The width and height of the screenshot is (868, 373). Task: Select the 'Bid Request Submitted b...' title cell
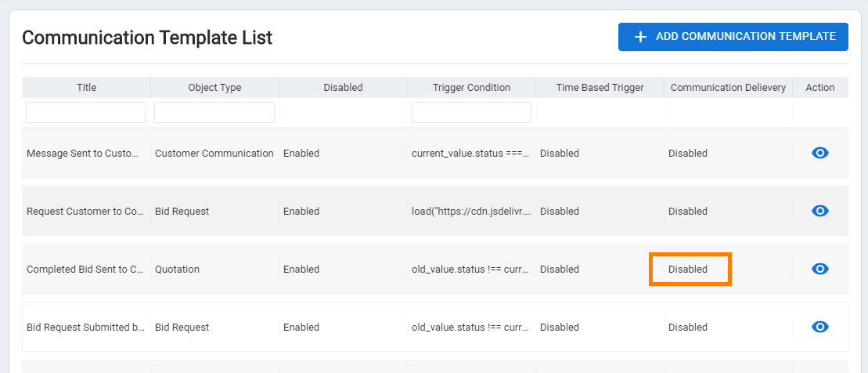pos(86,328)
